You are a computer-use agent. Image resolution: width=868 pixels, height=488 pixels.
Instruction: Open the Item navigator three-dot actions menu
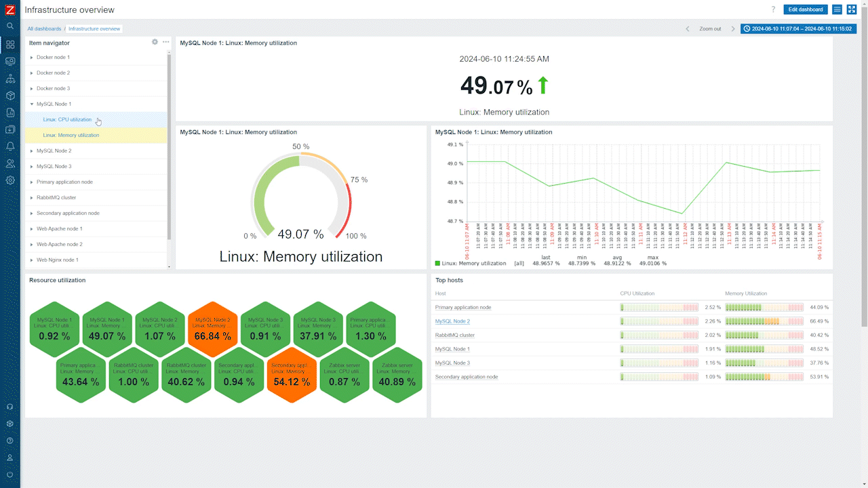165,42
